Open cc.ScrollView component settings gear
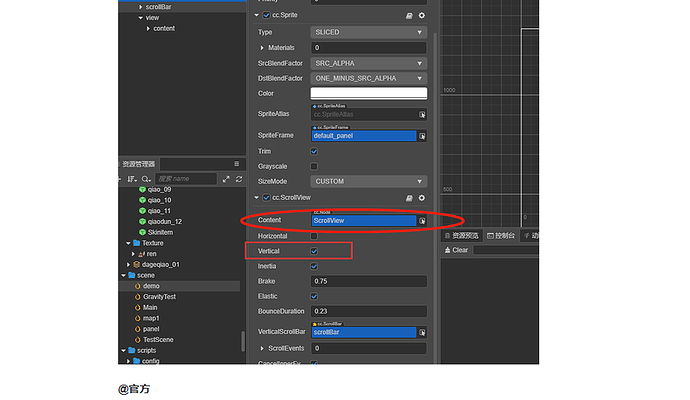 [422, 198]
